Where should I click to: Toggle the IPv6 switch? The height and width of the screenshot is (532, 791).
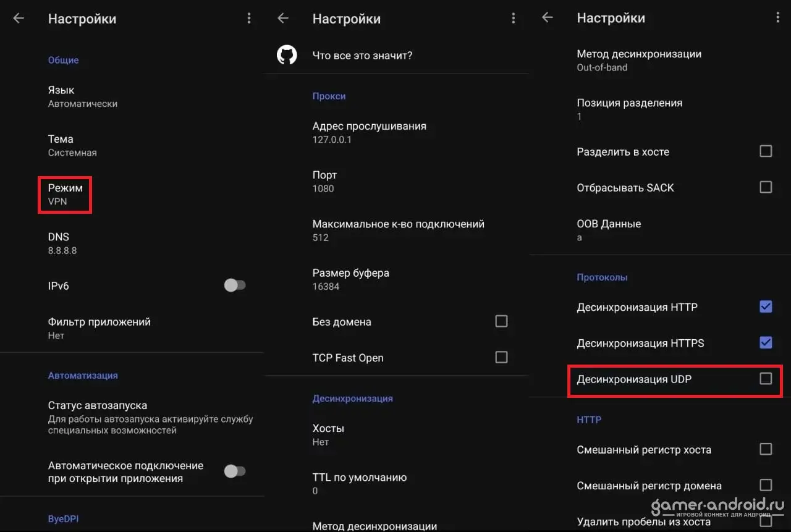click(x=234, y=285)
